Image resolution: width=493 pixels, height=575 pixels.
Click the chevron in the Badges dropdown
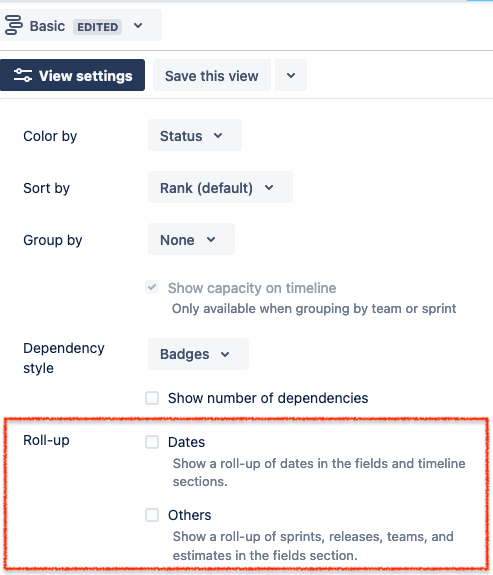click(x=225, y=354)
